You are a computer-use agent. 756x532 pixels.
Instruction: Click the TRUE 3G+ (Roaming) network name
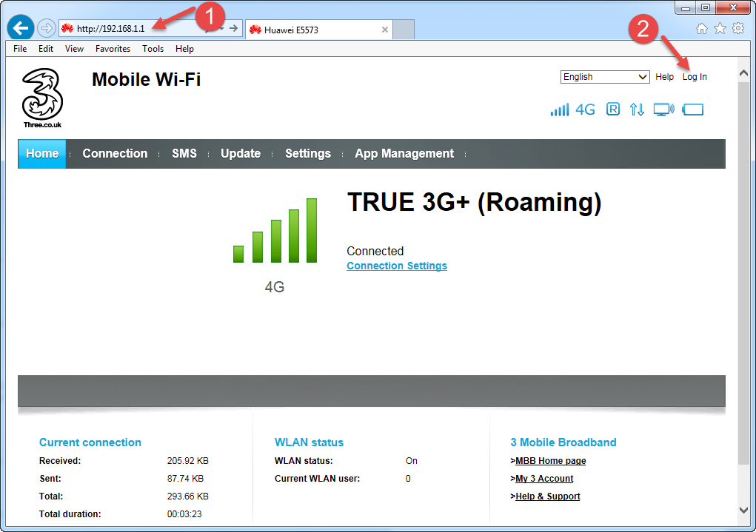[x=475, y=202]
